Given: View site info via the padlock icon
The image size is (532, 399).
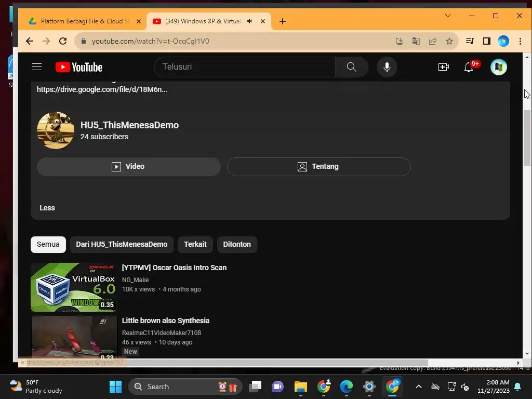Looking at the screenshot, I should tap(84, 41).
